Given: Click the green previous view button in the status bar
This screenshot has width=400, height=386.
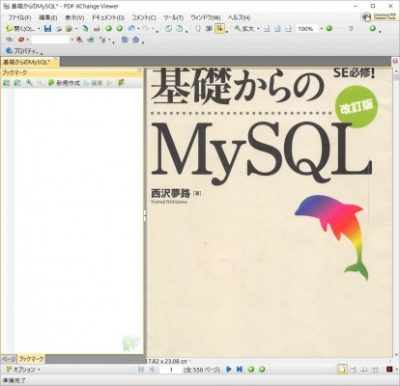Looking at the screenshot, I should tap(251, 369).
